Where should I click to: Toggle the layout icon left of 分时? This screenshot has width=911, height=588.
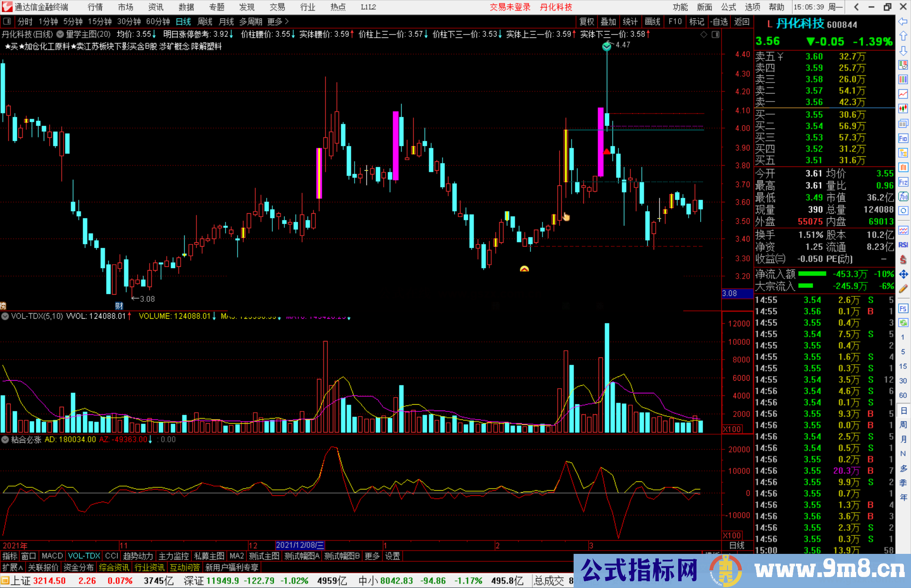[7, 21]
